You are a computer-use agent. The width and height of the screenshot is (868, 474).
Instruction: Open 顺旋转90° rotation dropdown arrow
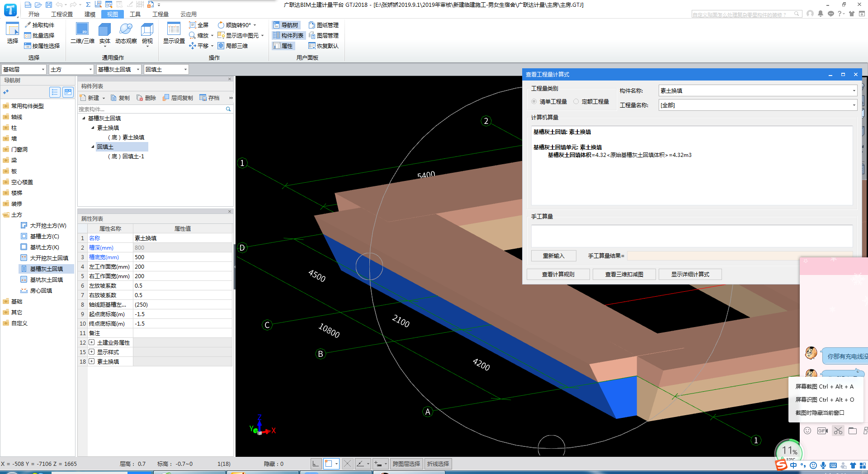pos(255,25)
